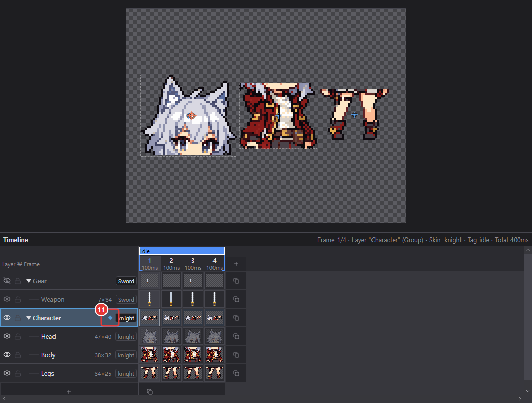532x403 pixels.
Task: Select the Body layer name
Action: pos(48,355)
